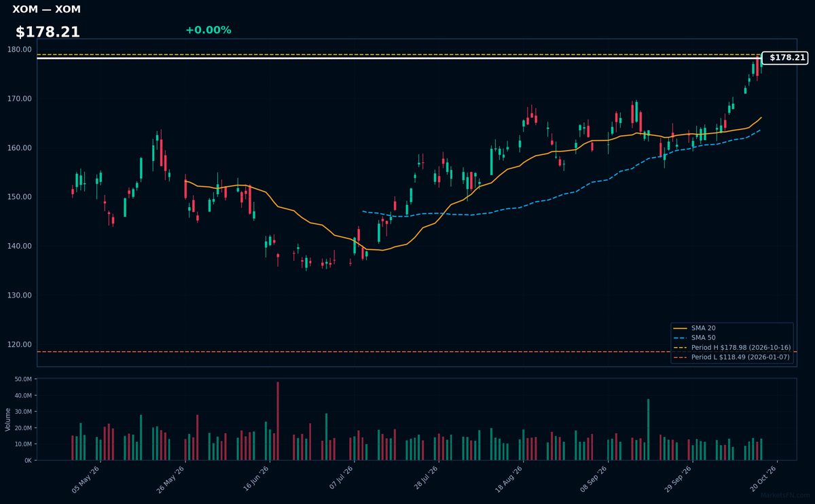Click the 16 Jun '26 date label
This screenshot has height=504, width=815.
click(255, 480)
